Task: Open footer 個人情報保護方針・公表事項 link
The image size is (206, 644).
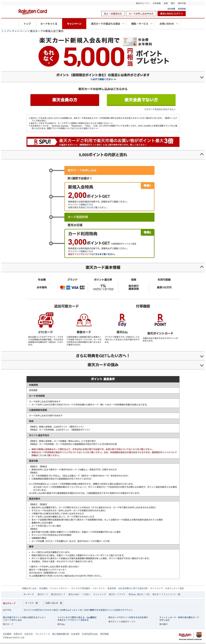Action: pyautogui.click(x=66, y=634)
